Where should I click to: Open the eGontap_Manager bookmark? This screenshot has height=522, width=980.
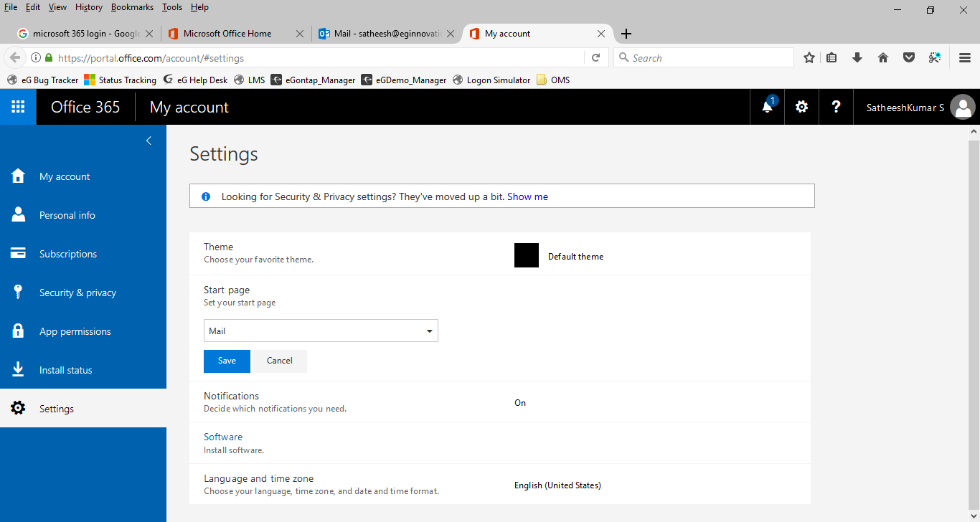(x=314, y=80)
